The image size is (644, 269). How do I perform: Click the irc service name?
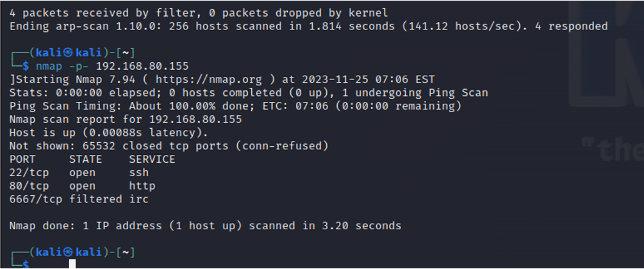pos(139,199)
